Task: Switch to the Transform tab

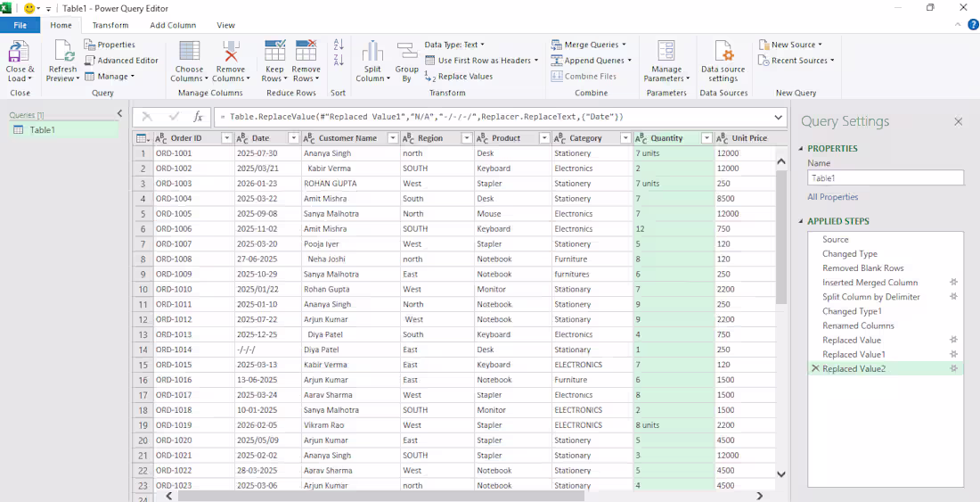Action: point(110,26)
